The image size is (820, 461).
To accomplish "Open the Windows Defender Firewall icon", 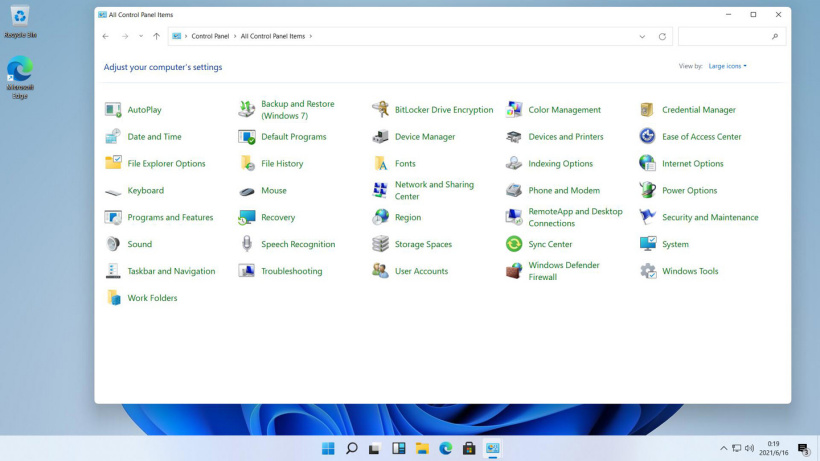I will 514,271.
